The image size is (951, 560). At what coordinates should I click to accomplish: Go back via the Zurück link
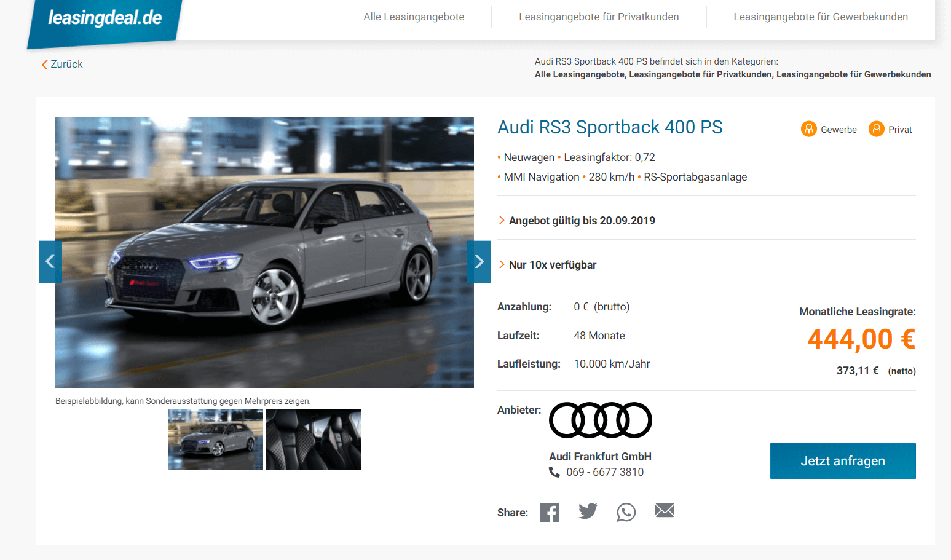[x=62, y=65]
